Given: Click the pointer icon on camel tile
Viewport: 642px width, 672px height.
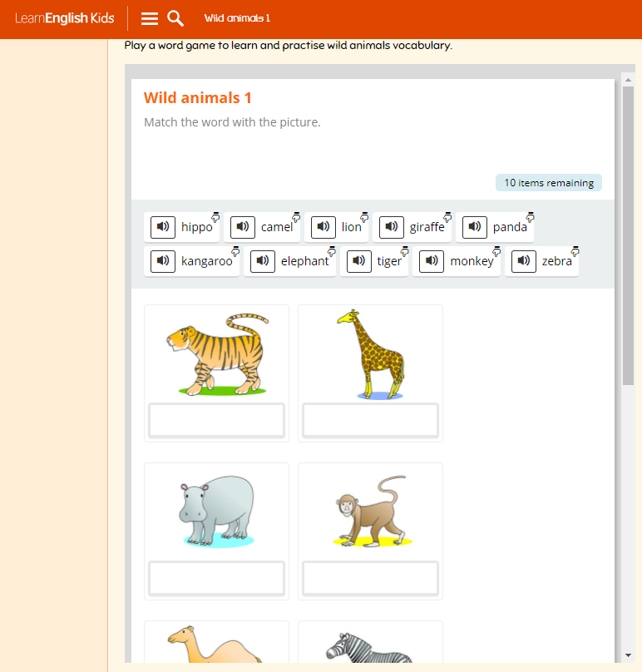Looking at the screenshot, I should [296, 217].
